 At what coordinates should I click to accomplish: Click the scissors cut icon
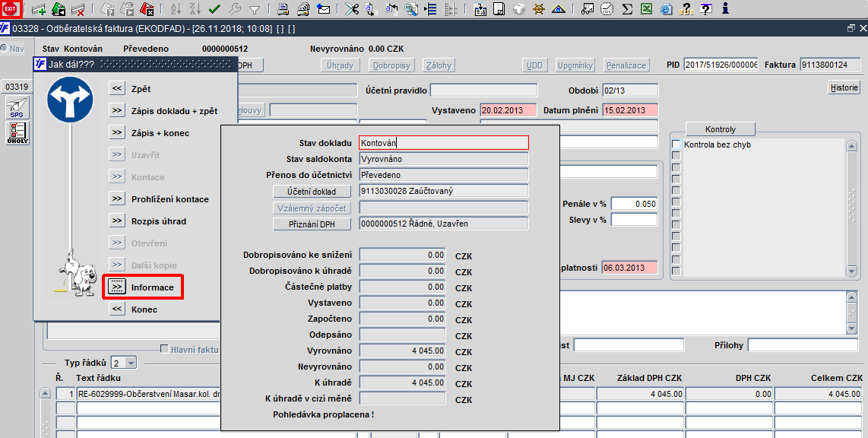pos(351,9)
